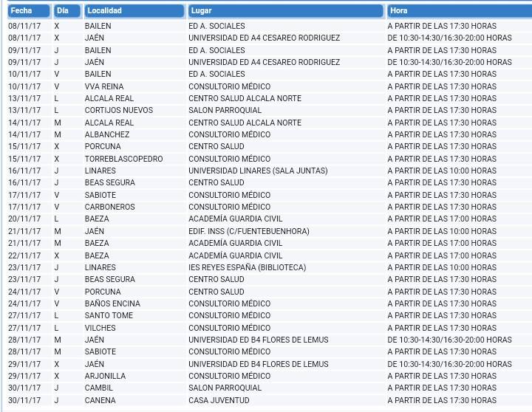Viewport: 532px width, 412px height.
Task: Click the cell IES REYES ESPAÑA (BIBLIOTECA)
Action: [248, 267]
